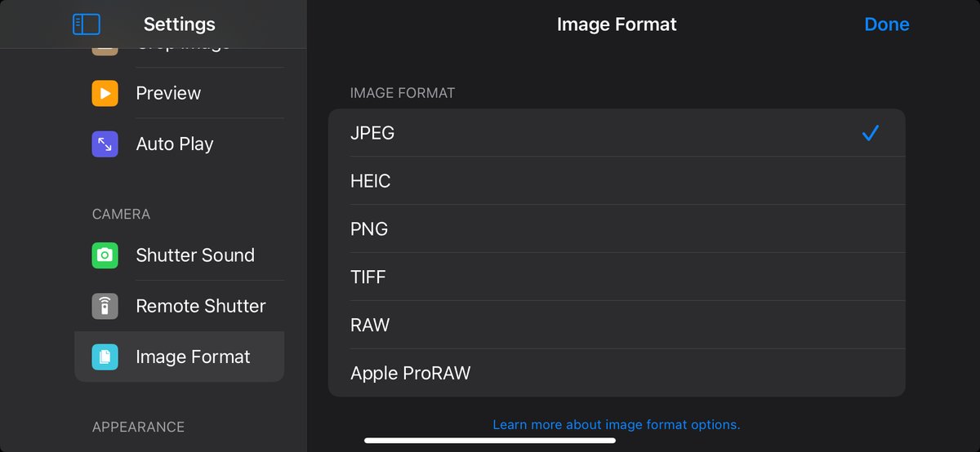This screenshot has height=452, width=980.
Task: Open the learn more about formats link
Action: point(617,425)
